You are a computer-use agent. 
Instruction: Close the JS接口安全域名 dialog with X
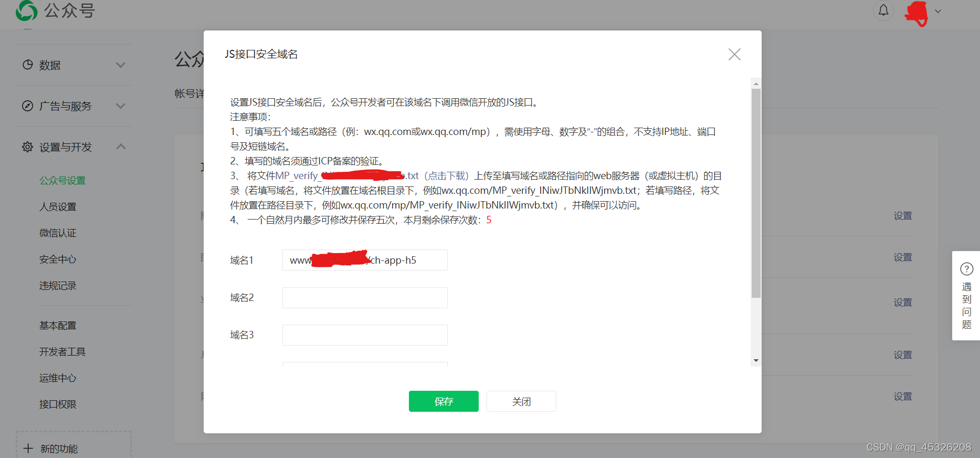734,54
